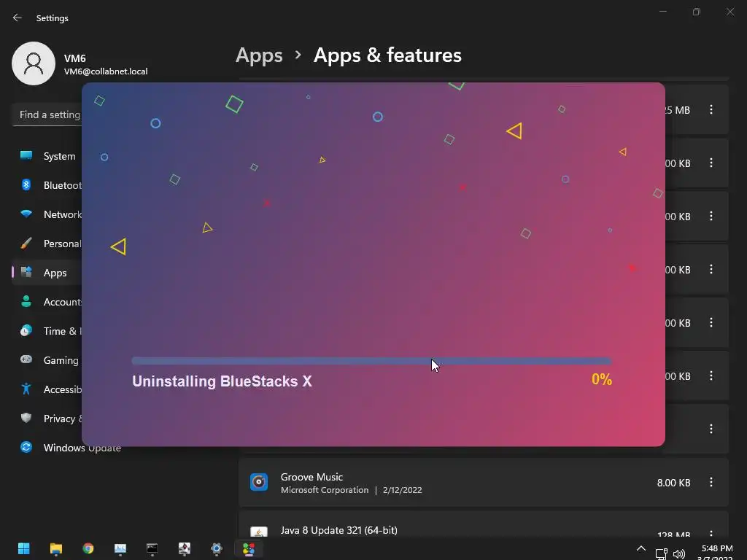Open the more options for the 25 MB app
Image resolution: width=747 pixels, height=560 pixels.
tap(711, 109)
